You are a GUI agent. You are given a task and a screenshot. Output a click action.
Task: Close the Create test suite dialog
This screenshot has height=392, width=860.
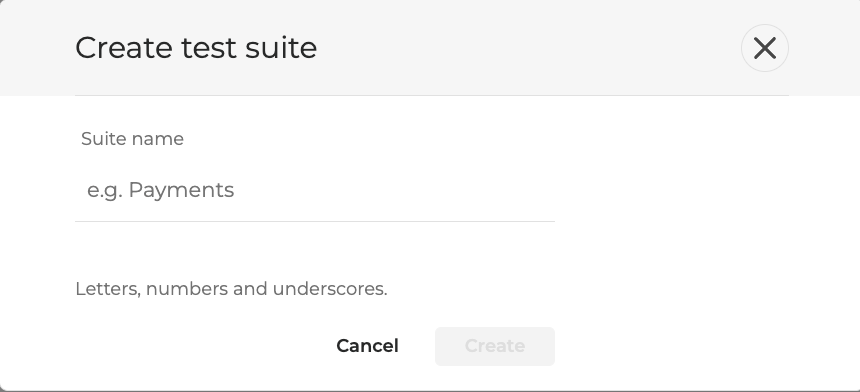[x=765, y=48]
